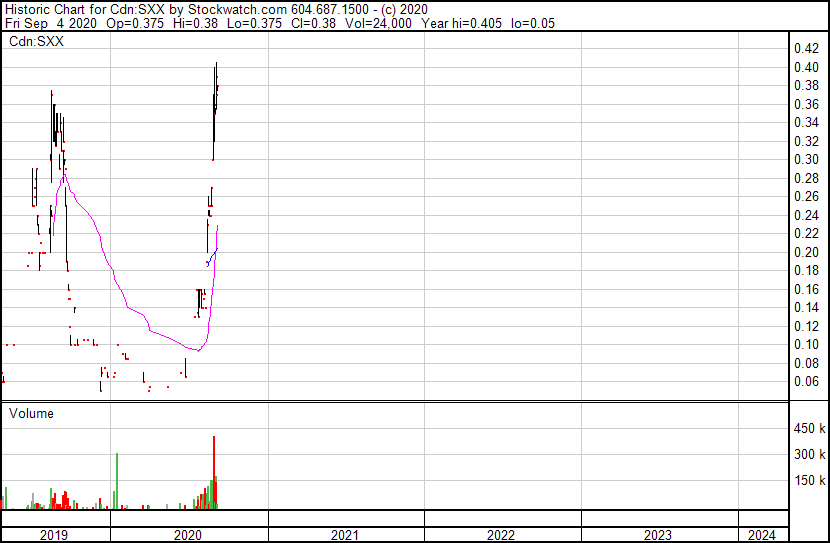Click the 0.14 price axis label

[x=806, y=307]
